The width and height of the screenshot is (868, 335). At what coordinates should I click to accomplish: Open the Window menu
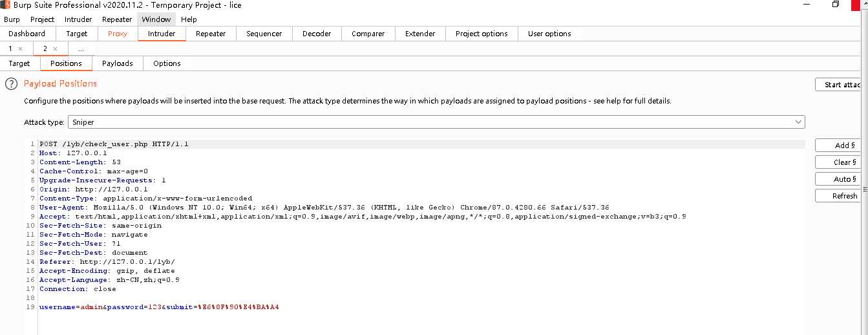tap(156, 19)
